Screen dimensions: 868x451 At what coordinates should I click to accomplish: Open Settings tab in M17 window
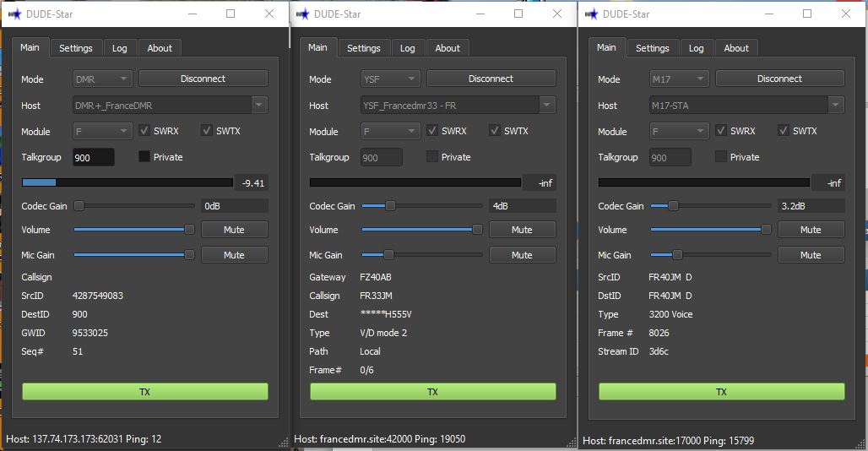point(652,48)
